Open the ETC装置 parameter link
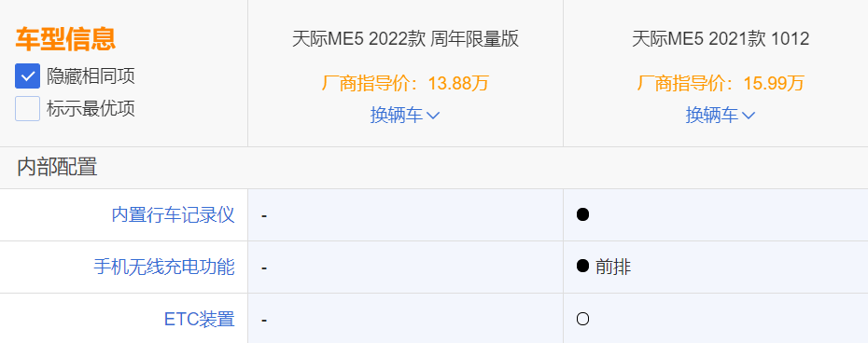Image resolution: width=868 pixels, height=343 pixels. (200, 319)
